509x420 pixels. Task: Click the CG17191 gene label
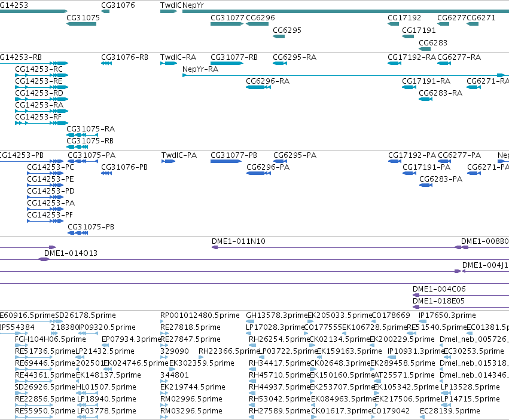click(419, 30)
